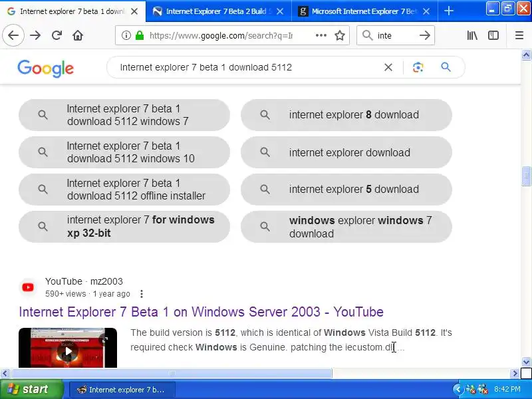Click 'YouTube · mz2003' source text
The width and height of the screenshot is (532, 399).
pos(84,281)
